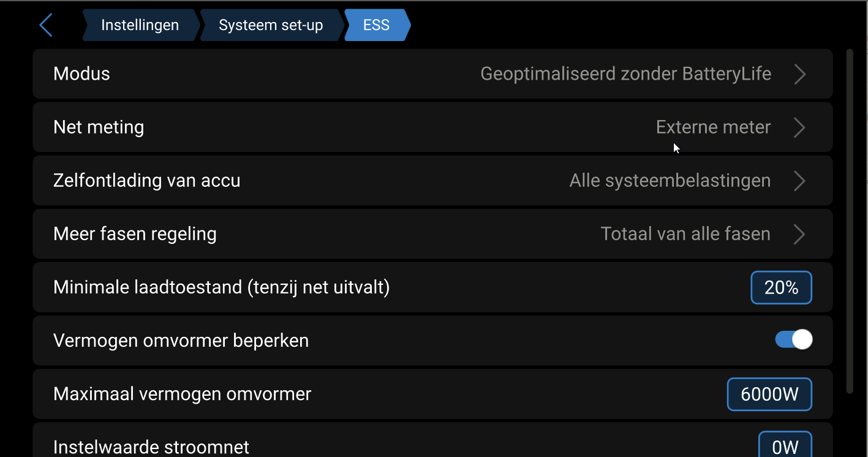Click the Net meting chevron arrow

(x=799, y=127)
